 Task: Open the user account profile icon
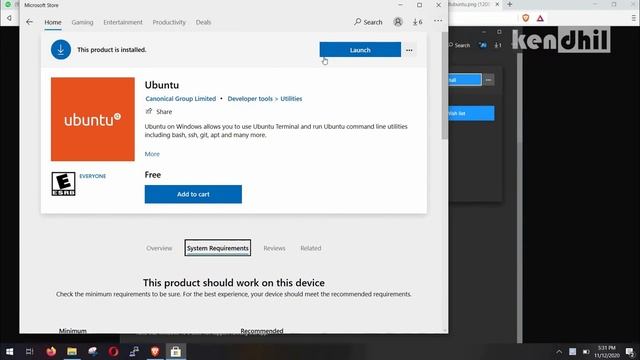pos(398,22)
